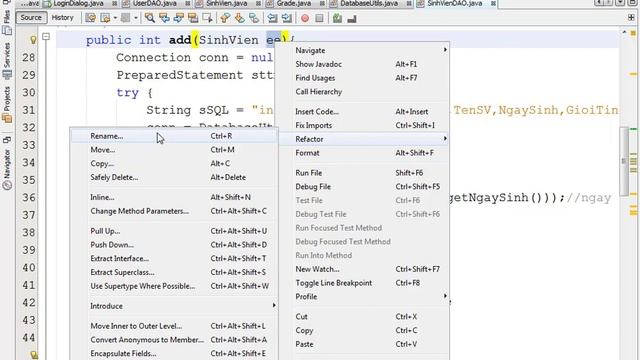Screen dimensions: 640x360
Task: Switch to the DatabaseUtils.java tab
Action: (x=369, y=4)
